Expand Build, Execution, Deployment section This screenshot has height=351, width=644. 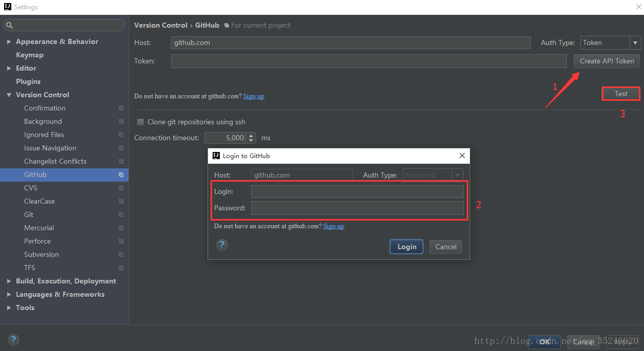pyautogui.click(x=9, y=281)
